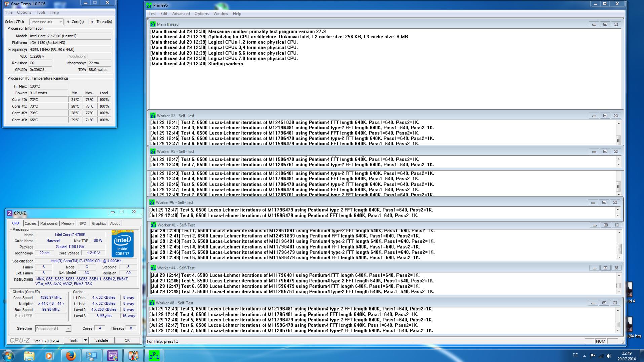Click the Main thread window icon

click(153, 24)
